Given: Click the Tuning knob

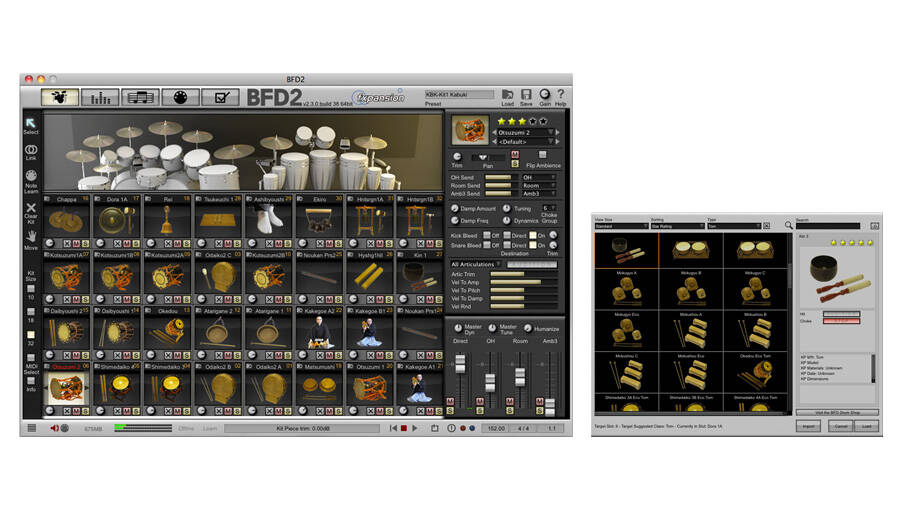Looking at the screenshot, I should point(506,208).
